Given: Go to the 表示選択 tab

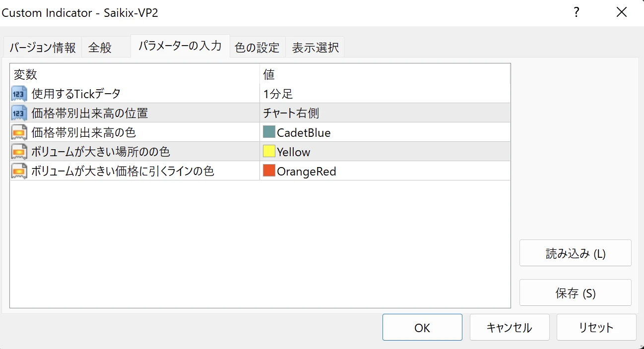Looking at the screenshot, I should (315, 48).
